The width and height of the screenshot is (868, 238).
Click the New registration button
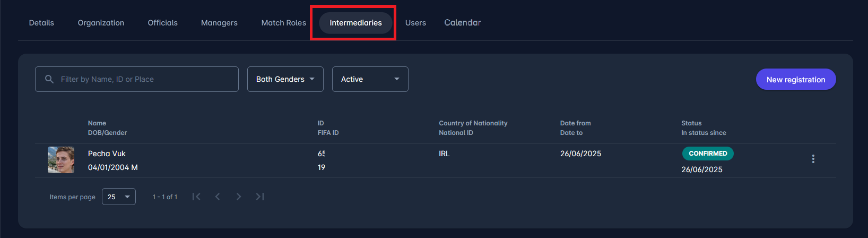pyautogui.click(x=795, y=79)
